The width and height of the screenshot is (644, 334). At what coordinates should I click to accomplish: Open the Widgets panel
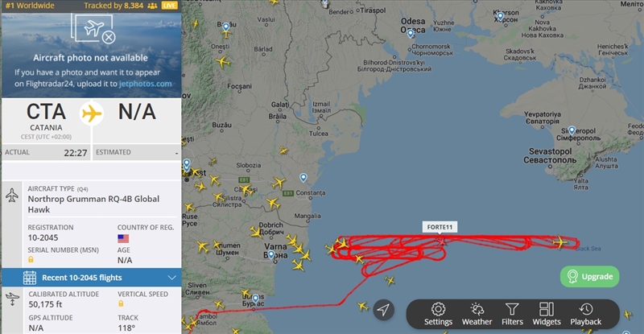click(x=547, y=314)
